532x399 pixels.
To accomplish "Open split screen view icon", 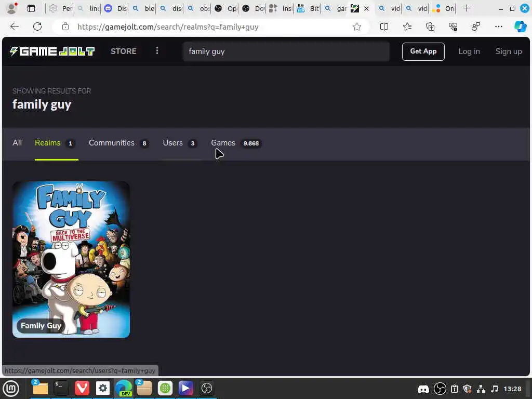I will click(384, 26).
